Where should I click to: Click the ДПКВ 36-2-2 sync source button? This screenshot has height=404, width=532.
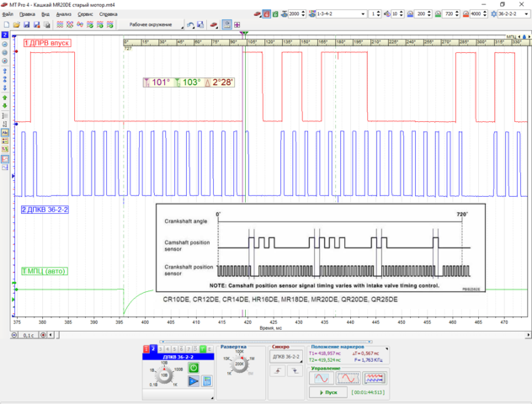(285, 357)
